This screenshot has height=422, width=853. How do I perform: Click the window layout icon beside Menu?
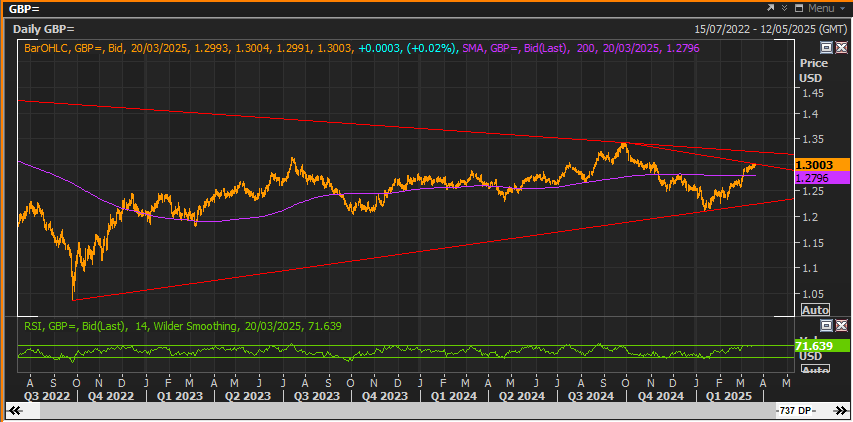coord(799,8)
